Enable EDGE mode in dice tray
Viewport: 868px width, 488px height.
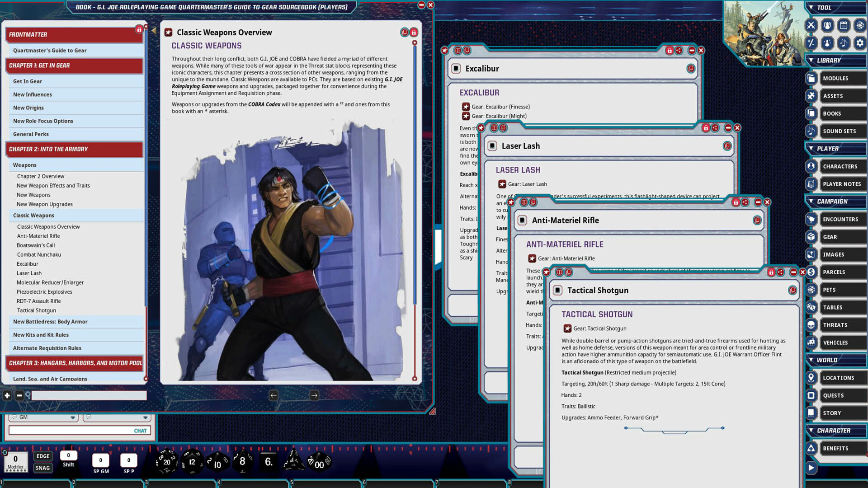(x=43, y=456)
